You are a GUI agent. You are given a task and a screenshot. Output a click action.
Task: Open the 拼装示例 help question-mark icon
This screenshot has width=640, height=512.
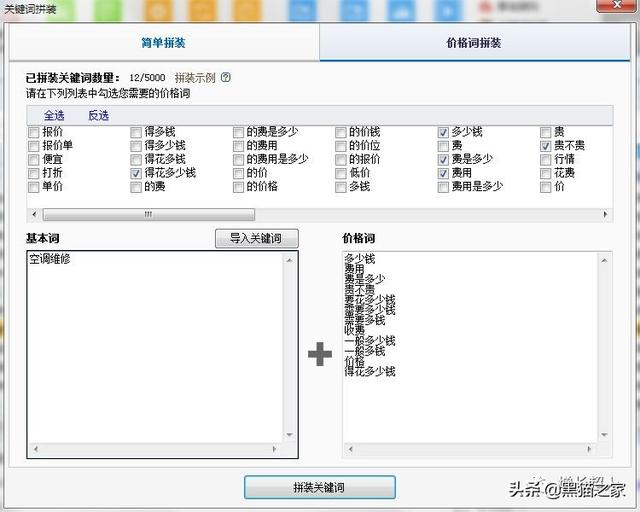click(x=226, y=77)
